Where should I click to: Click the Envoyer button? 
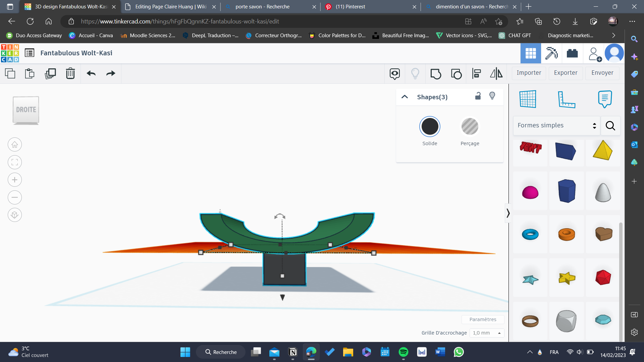click(x=602, y=73)
